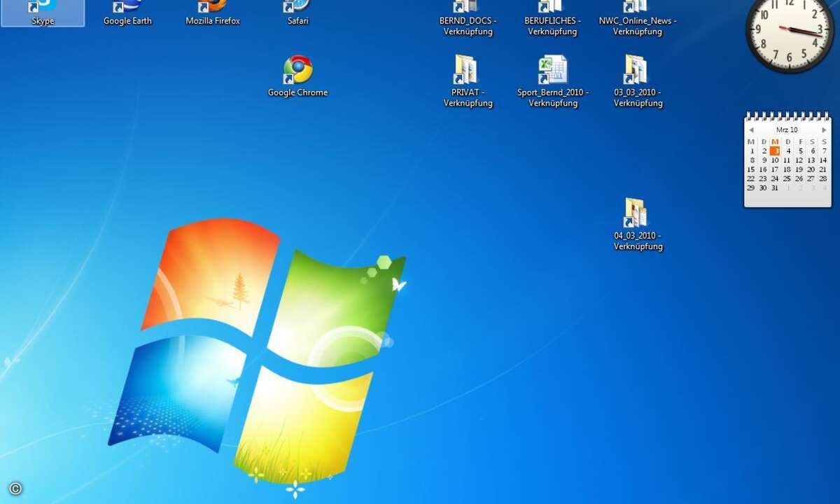Select the 03_03_2010 folder shortcut
The width and height of the screenshot is (840, 504).
click(x=638, y=82)
